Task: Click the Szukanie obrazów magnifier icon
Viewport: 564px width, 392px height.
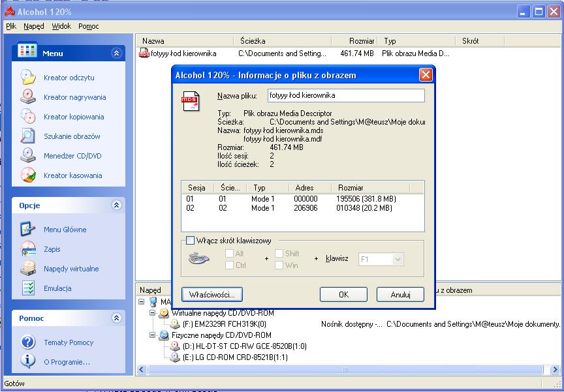Action: [x=27, y=136]
